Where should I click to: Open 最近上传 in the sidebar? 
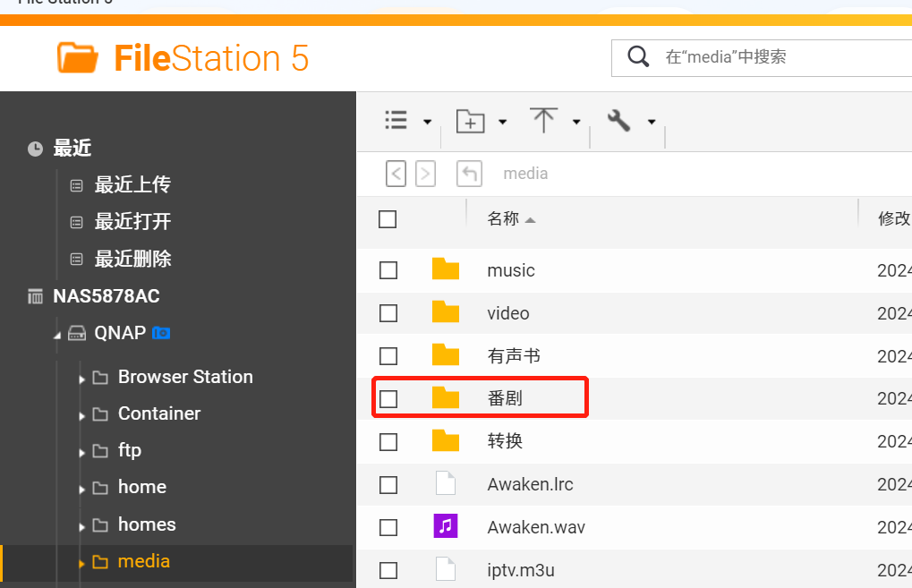tap(132, 185)
